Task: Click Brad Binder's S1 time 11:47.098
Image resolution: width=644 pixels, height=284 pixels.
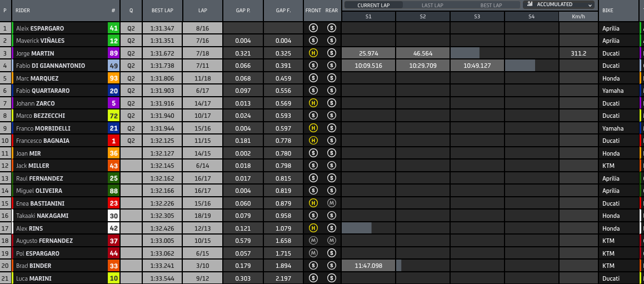Action: coord(368,266)
